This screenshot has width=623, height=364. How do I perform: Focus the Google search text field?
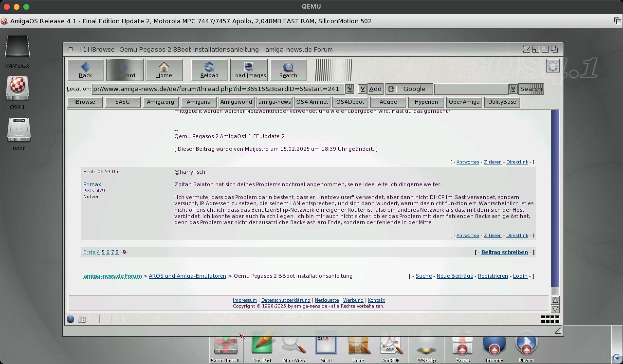[x=471, y=89]
